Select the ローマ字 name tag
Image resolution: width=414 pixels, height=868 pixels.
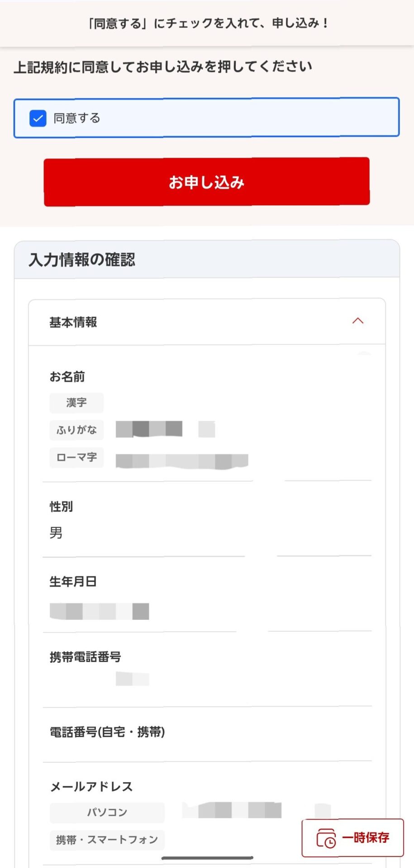click(76, 458)
